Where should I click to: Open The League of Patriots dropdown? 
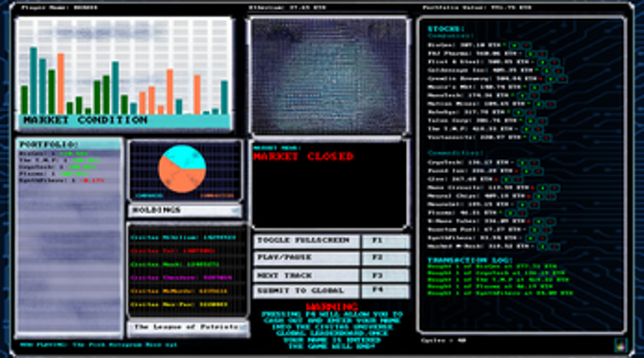point(188,328)
